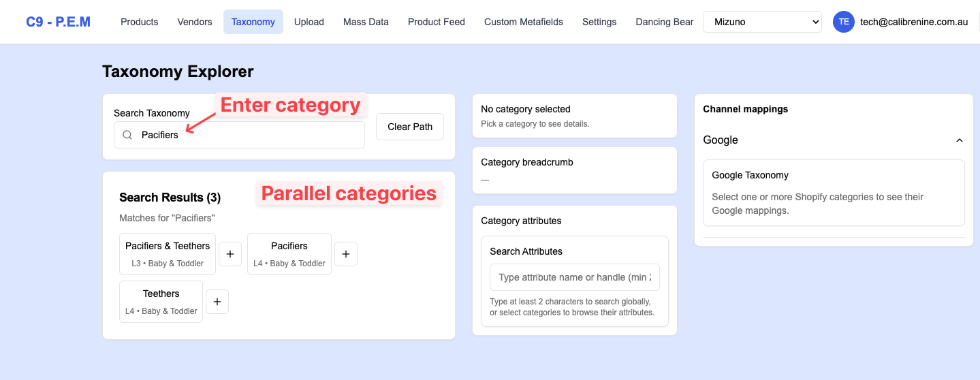Click the plus icon next to Teethers

217,302
